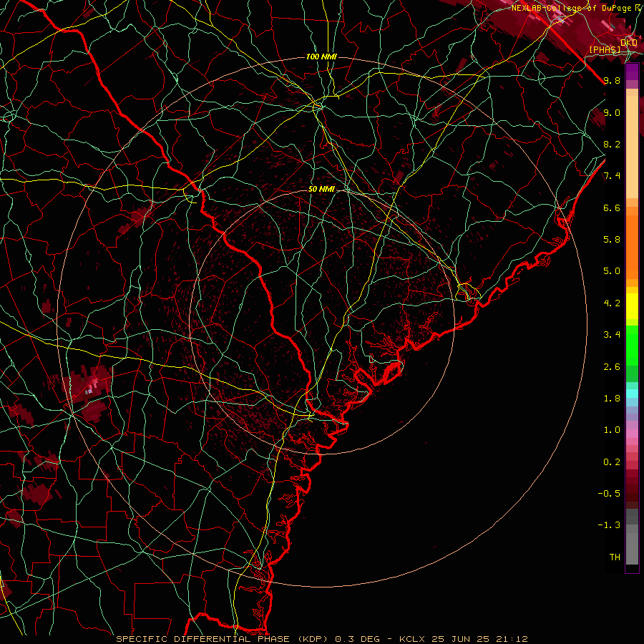
Task: Click the peach segment of the color bar
Action: (632, 147)
